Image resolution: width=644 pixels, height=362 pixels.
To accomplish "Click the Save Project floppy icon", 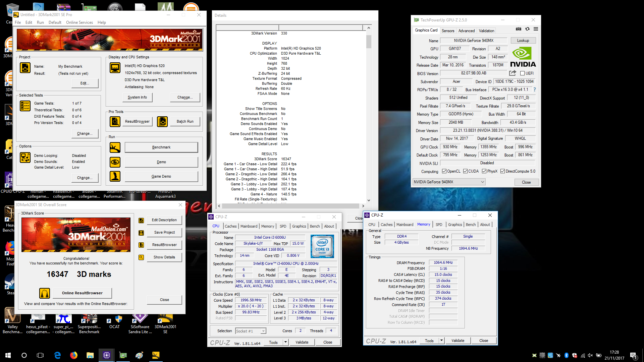I will tap(141, 233).
